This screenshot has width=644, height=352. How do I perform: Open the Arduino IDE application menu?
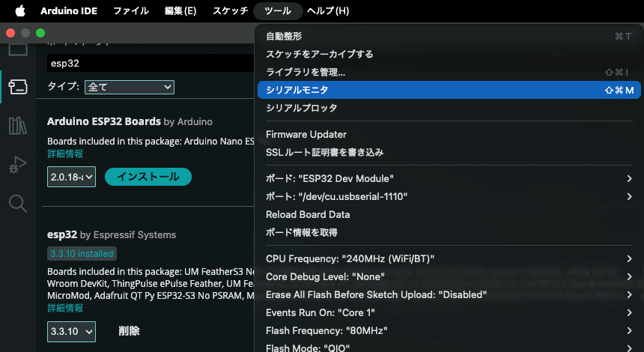point(69,11)
